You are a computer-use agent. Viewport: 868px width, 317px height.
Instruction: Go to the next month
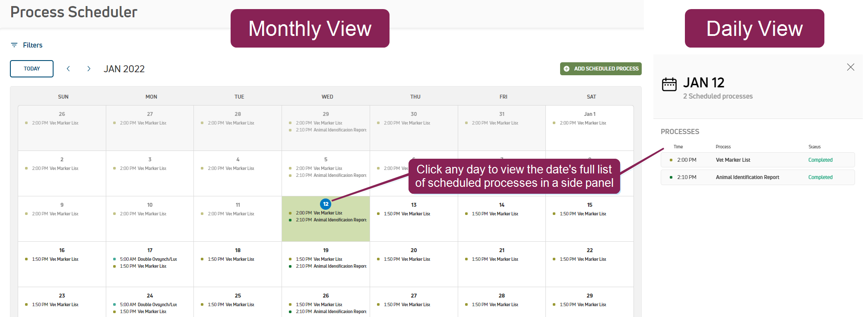tap(89, 69)
